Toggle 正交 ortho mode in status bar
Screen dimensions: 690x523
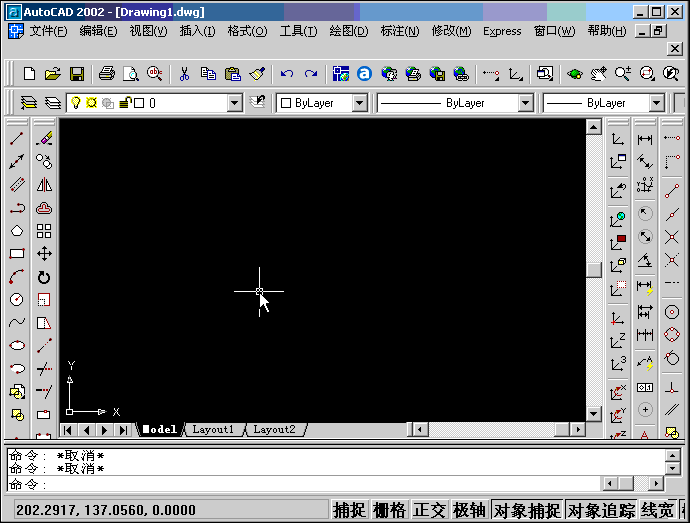[429, 510]
